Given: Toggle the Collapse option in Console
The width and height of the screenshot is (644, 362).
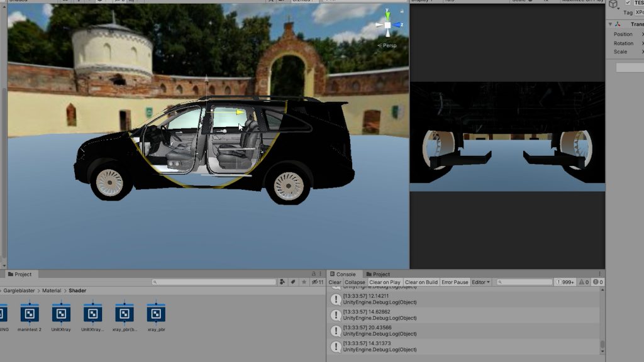Looking at the screenshot, I should click(x=355, y=282).
